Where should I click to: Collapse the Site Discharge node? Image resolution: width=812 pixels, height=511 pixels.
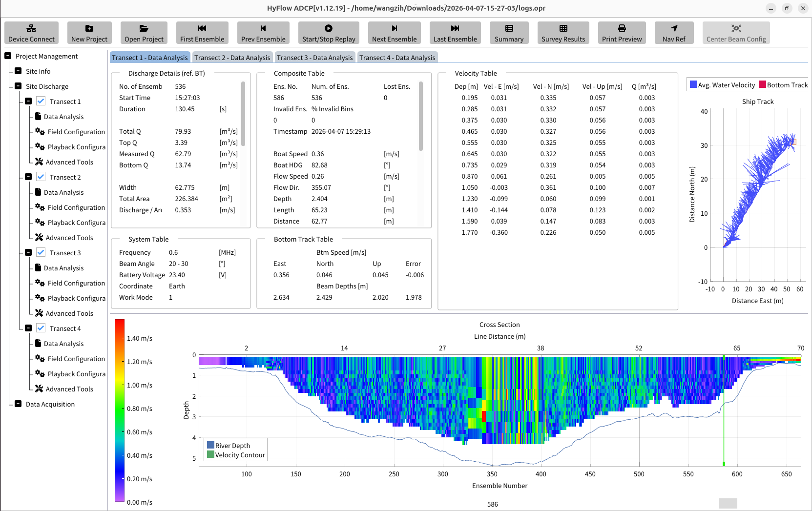tap(18, 86)
